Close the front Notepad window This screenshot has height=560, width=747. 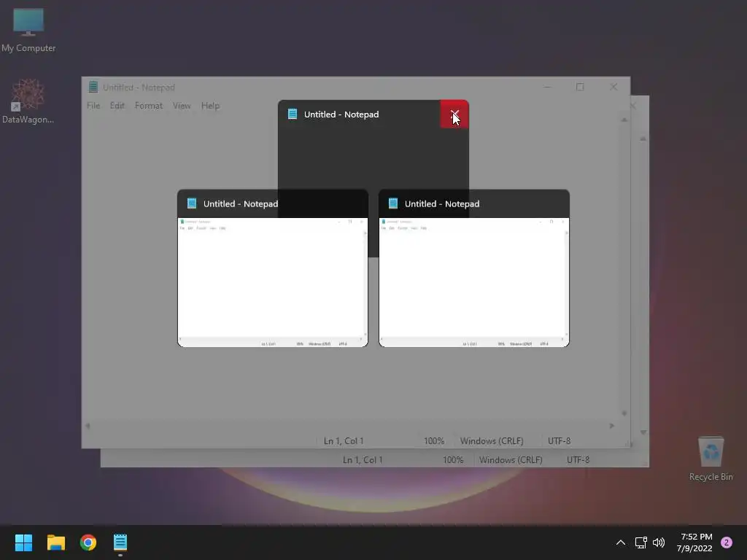613,87
